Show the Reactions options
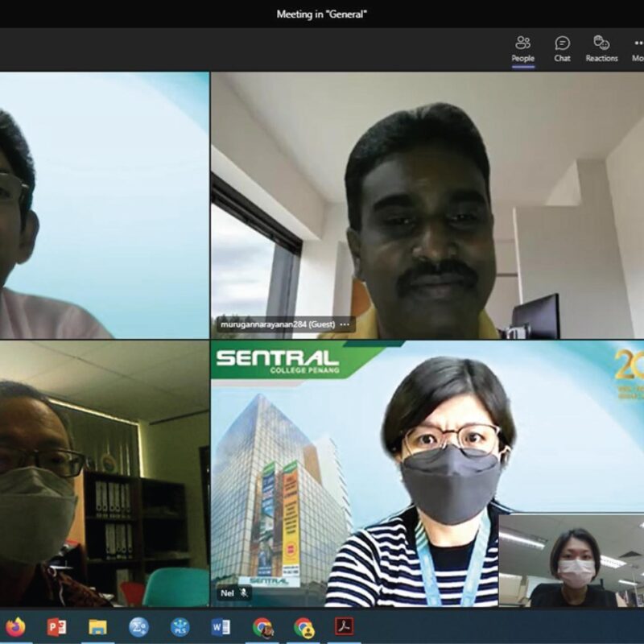Screen dimensions: 644x644 pos(601,49)
